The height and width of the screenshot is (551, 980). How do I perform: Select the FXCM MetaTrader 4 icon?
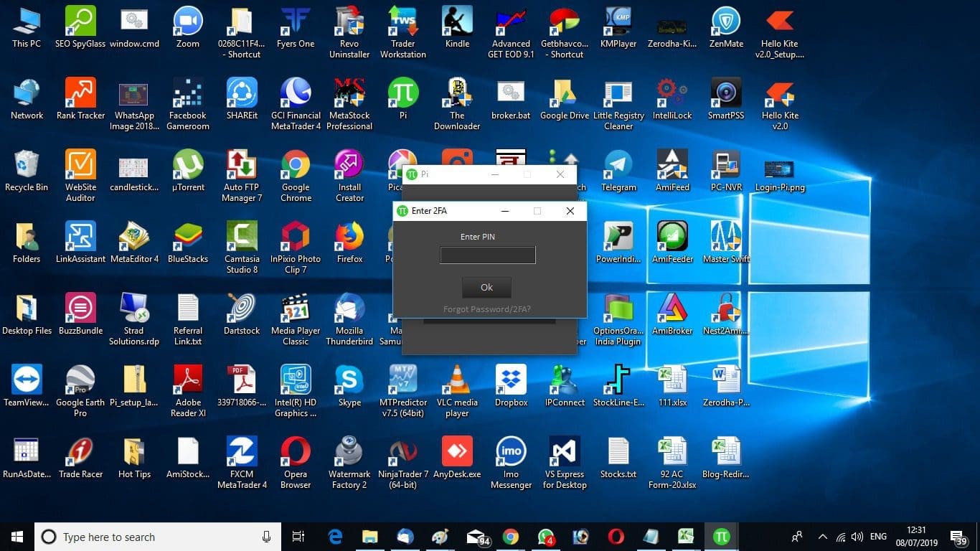(x=242, y=463)
